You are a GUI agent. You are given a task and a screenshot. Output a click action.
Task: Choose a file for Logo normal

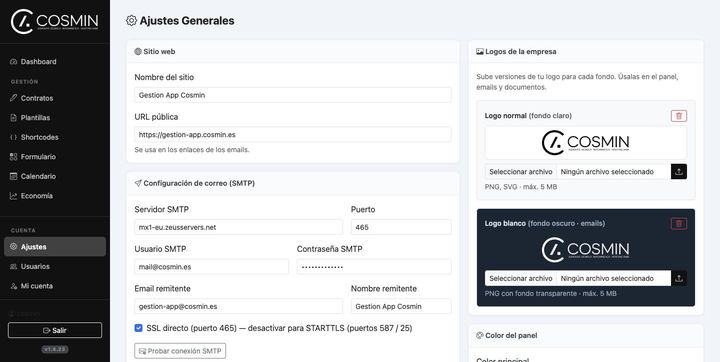click(521, 172)
